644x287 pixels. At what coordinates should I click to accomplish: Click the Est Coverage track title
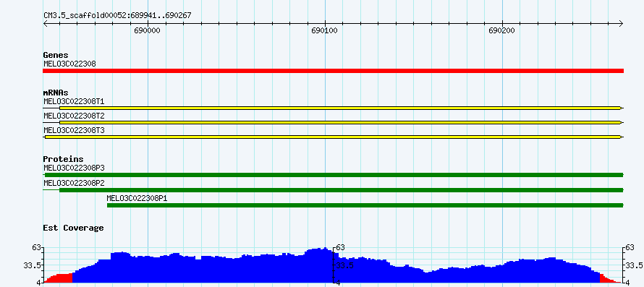74,228
